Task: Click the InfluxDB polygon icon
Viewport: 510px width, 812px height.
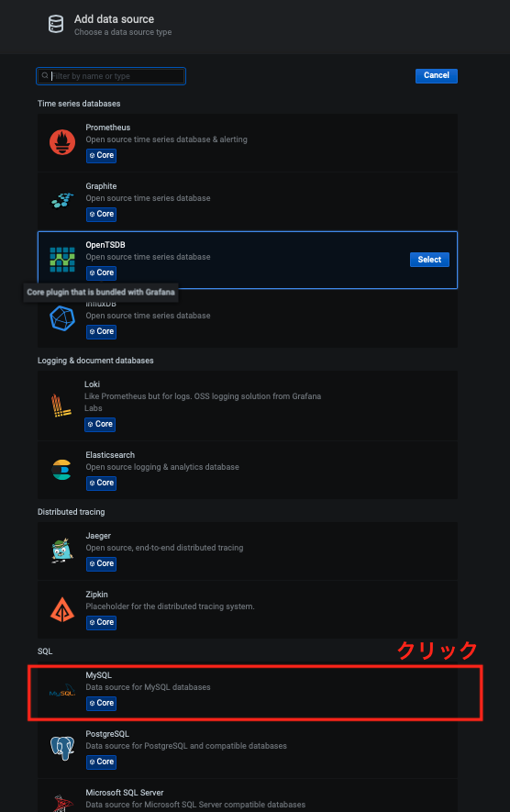Action: [x=62, y=318]
